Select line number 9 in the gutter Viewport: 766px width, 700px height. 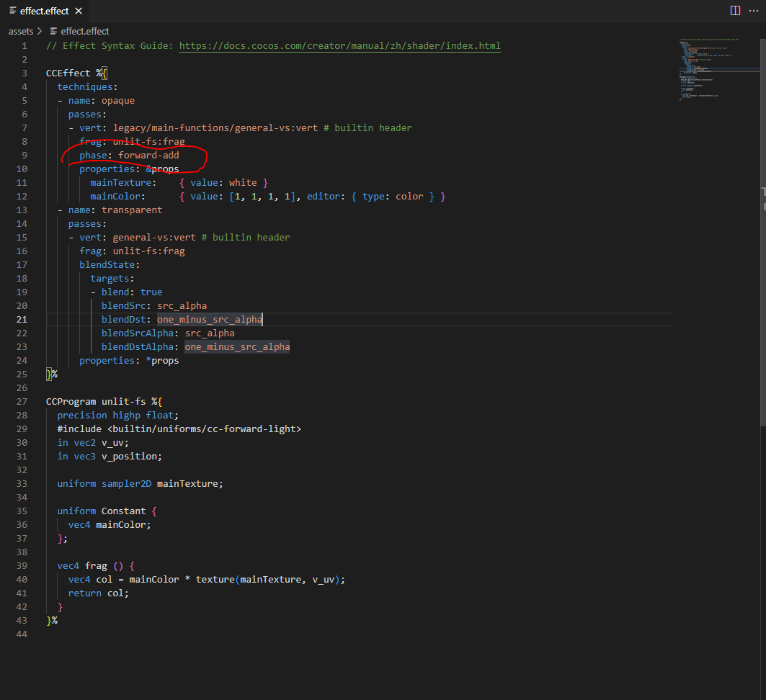tap(25, 155)
